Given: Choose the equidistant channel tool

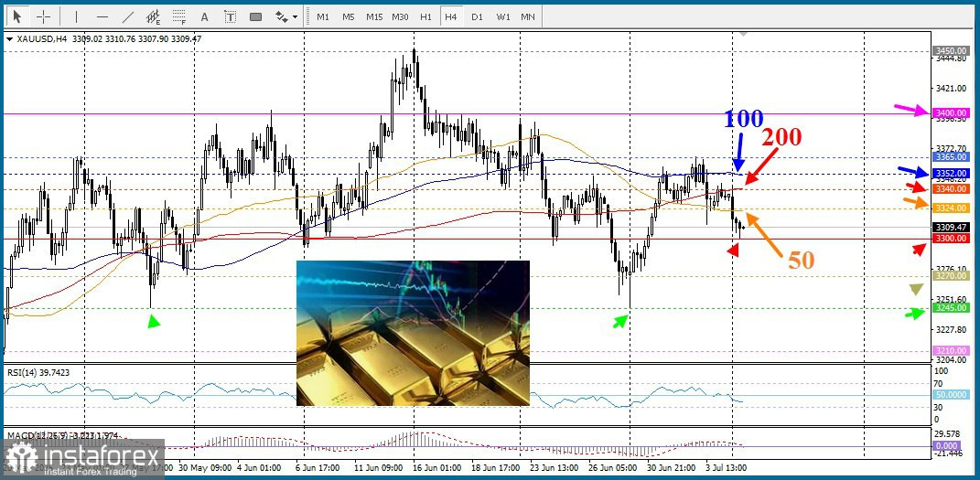Looking at the screenshot, I should click(153, 16).
